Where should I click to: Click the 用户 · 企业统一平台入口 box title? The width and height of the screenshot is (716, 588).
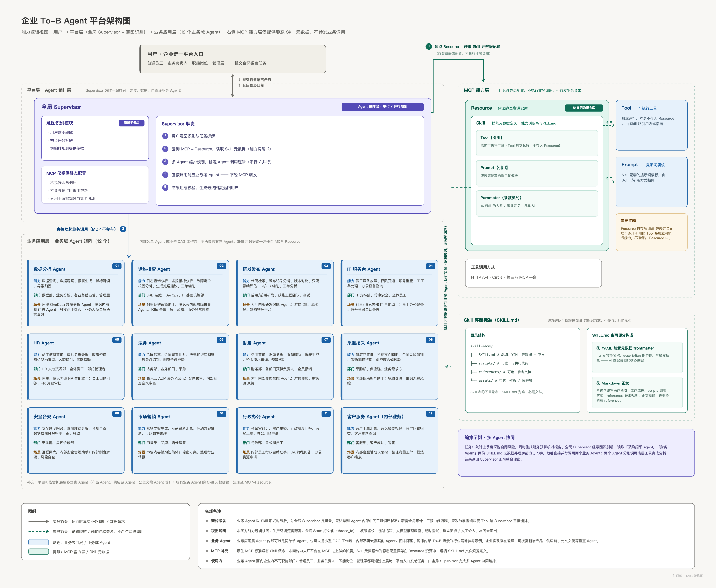(175, 54)
